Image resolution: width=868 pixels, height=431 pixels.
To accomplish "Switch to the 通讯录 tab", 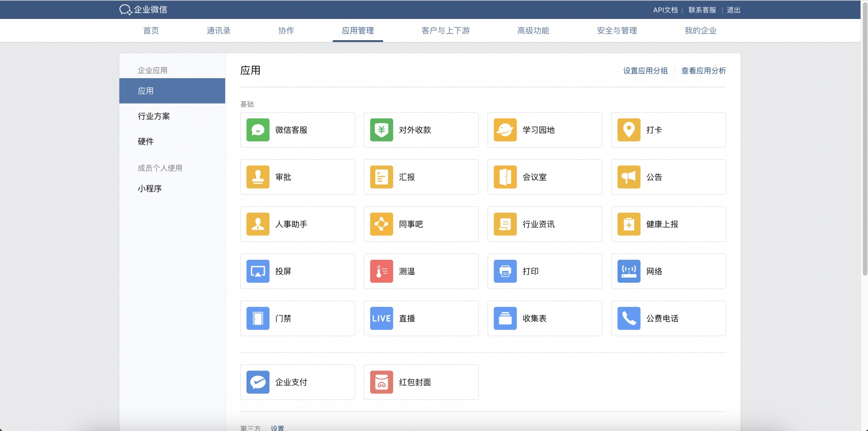I will 219,31.
